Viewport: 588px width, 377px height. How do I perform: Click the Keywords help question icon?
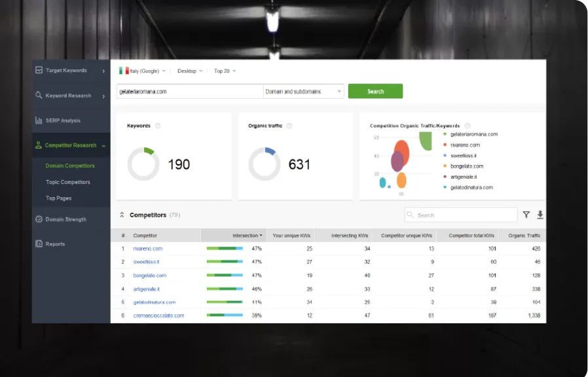click(x=158, y=126)
